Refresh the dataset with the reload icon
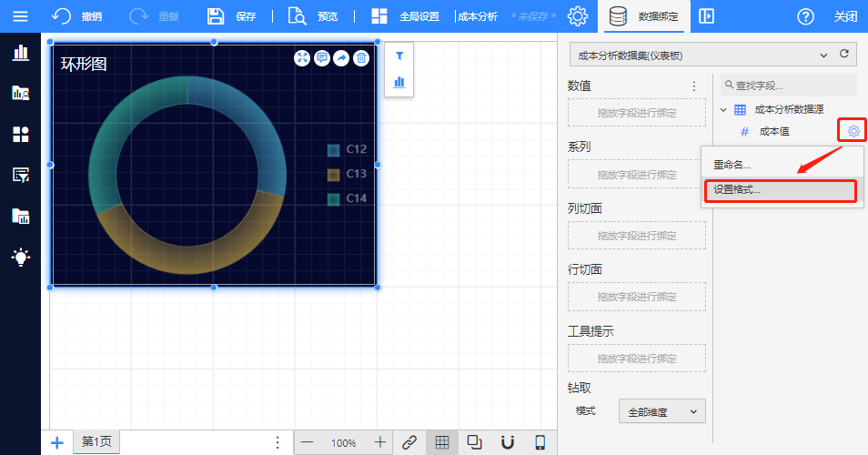The image size is (868, 455). [844, 55]
